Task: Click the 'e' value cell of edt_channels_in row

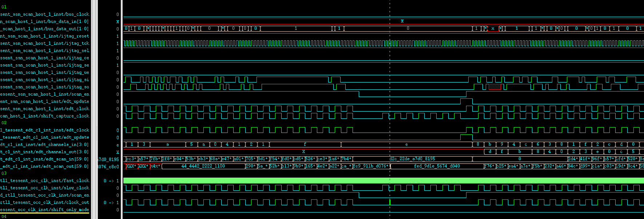Action: coord(118,145)
